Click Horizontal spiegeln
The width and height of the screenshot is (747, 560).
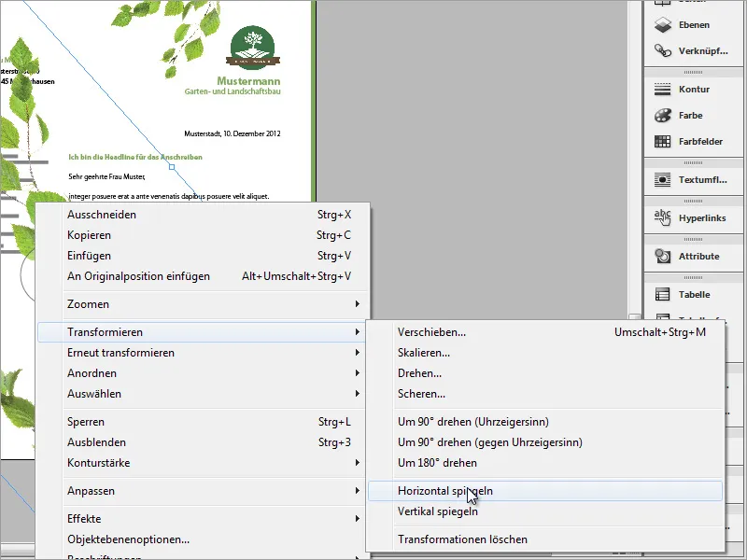tap(545, 491)
